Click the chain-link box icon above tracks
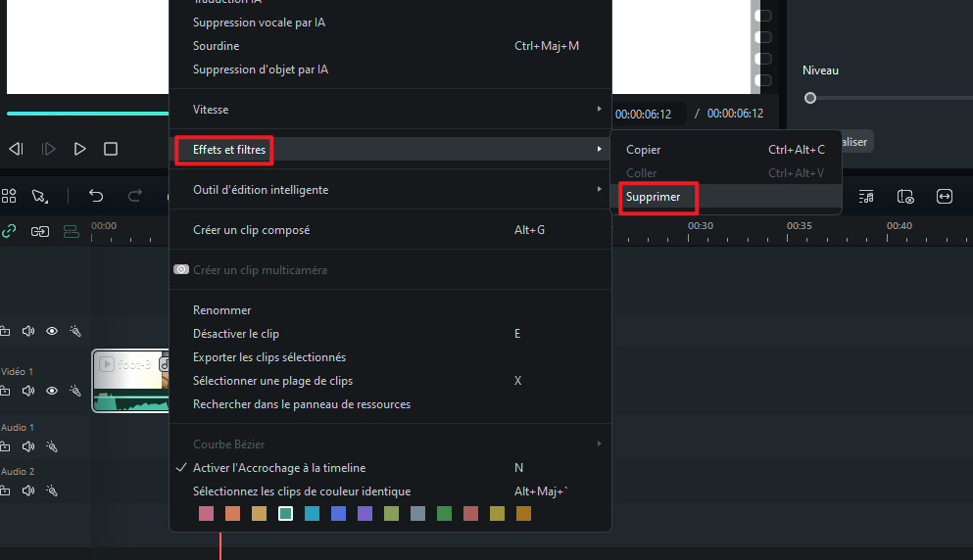The width and height of the screenshot is (973, 560). click(40, 231)
